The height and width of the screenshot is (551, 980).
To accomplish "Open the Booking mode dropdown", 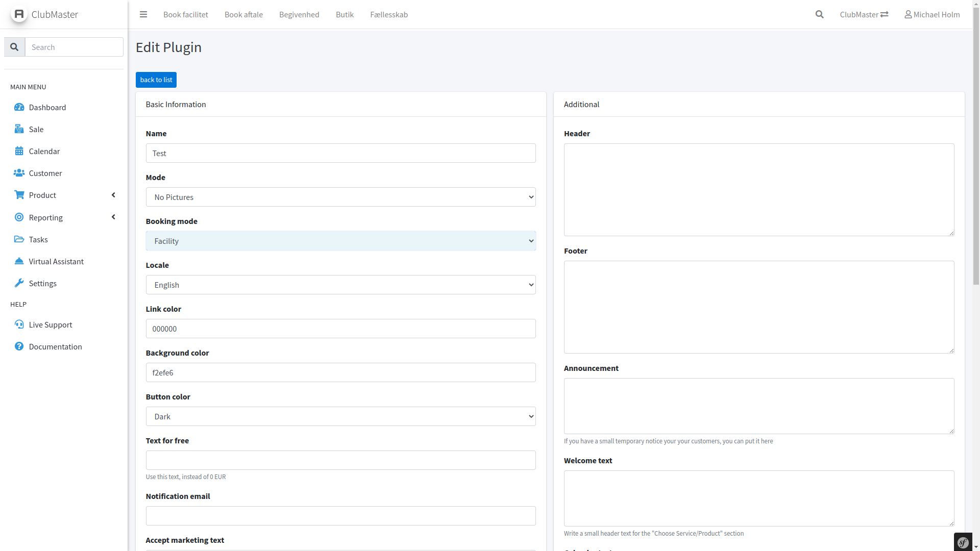I will click(x=340, y=241).
